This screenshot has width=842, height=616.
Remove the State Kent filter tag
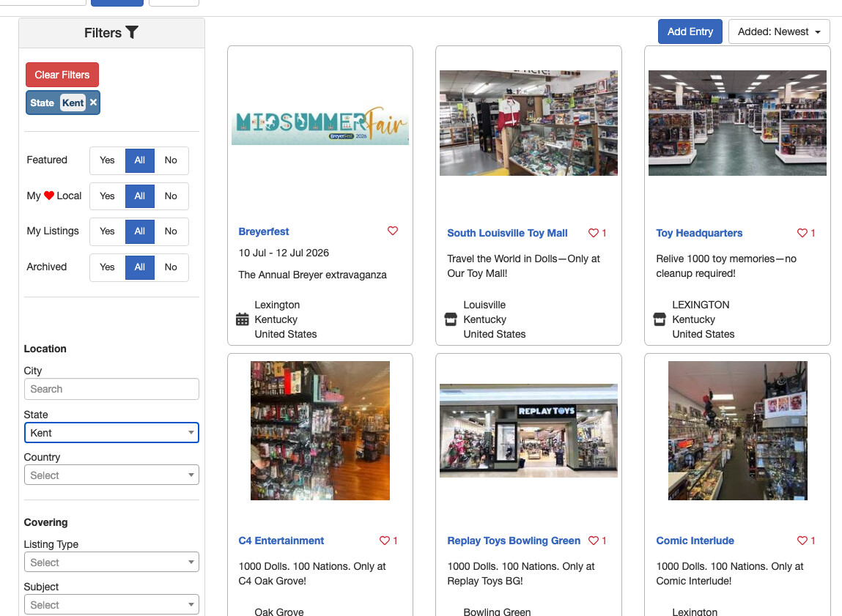pos(93,103)
